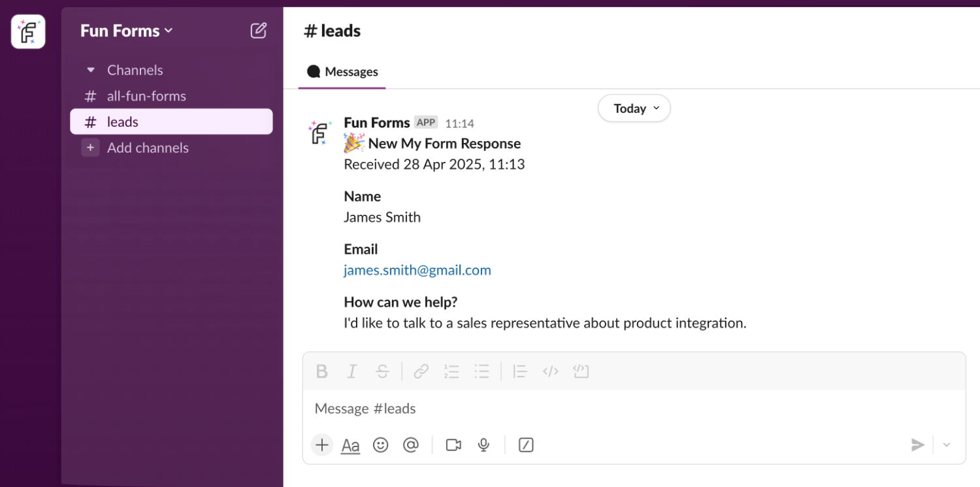
Task: Record an audio clip with the microphone icon
Action: click(483, 445)
